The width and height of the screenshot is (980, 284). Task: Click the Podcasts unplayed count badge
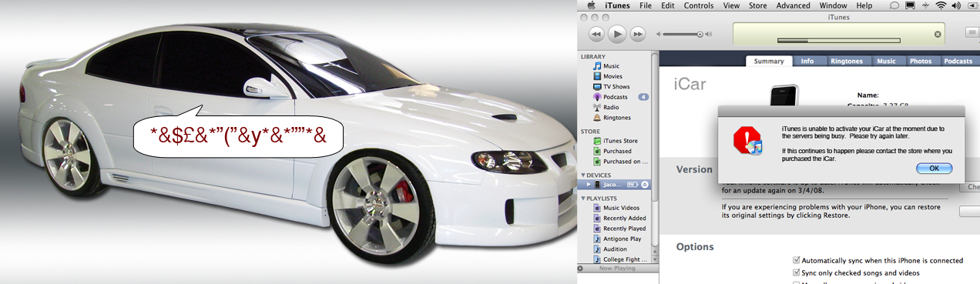pyautogui.click(x=643, y=97)
